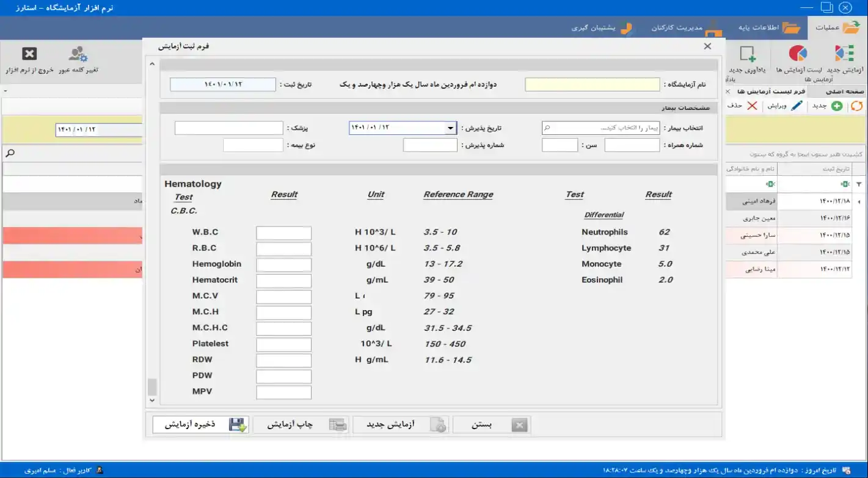Click the آزمایش جدید ribbon icon
The width and height of the screenshot is (868, 478).
click(x=844, y=54)
